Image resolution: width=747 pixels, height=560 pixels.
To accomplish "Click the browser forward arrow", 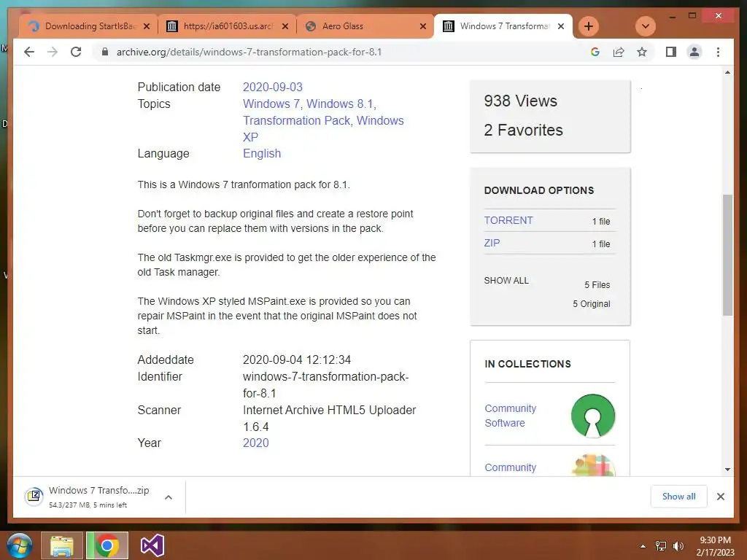I will [x=53, y=52].
